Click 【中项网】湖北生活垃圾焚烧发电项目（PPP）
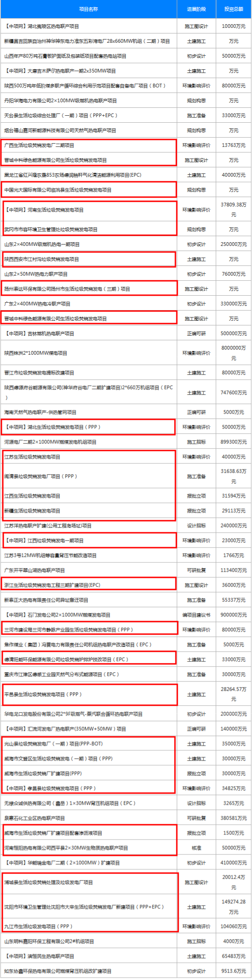252x980 pixels. click(52, 427)
